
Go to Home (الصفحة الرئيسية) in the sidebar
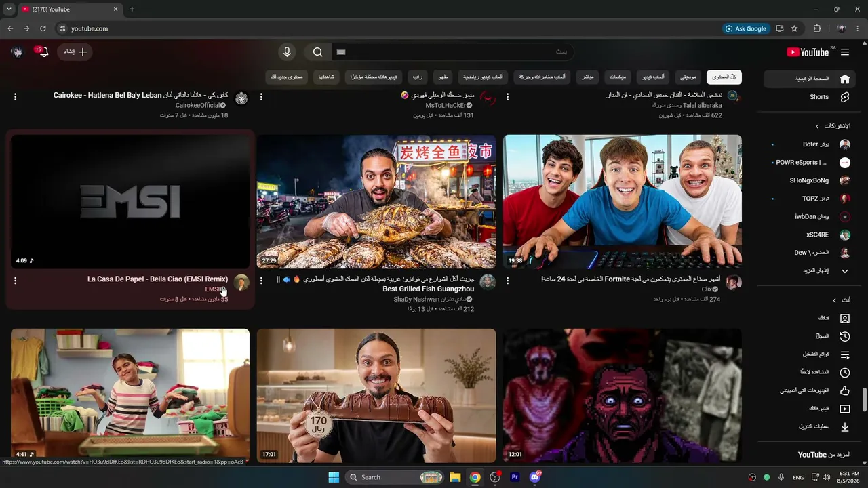[810, 79]
